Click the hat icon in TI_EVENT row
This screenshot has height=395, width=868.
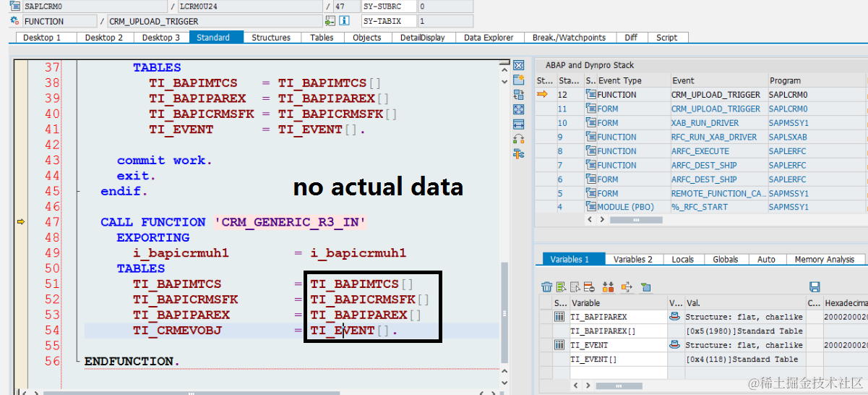(675, 345)
